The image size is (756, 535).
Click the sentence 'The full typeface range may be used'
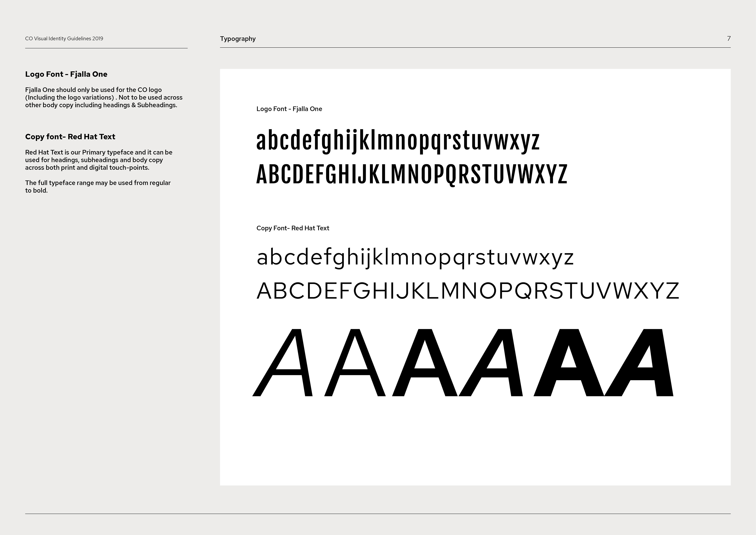tap(98, 187)
